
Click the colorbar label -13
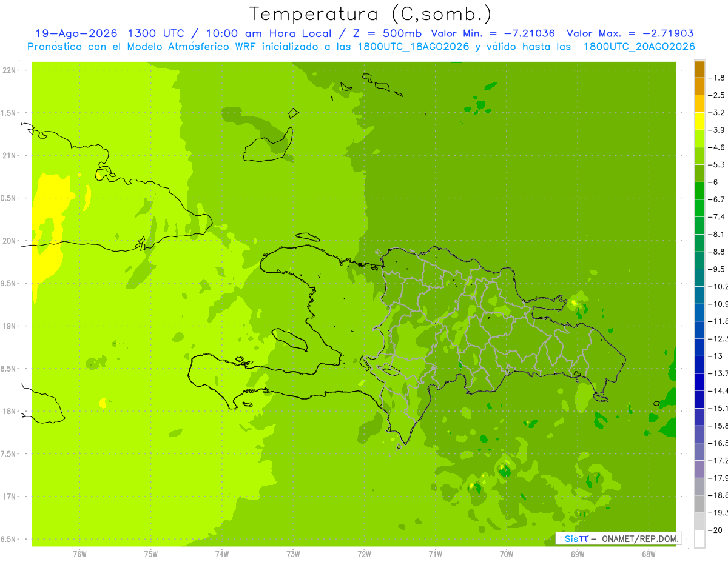click(716, 356)
